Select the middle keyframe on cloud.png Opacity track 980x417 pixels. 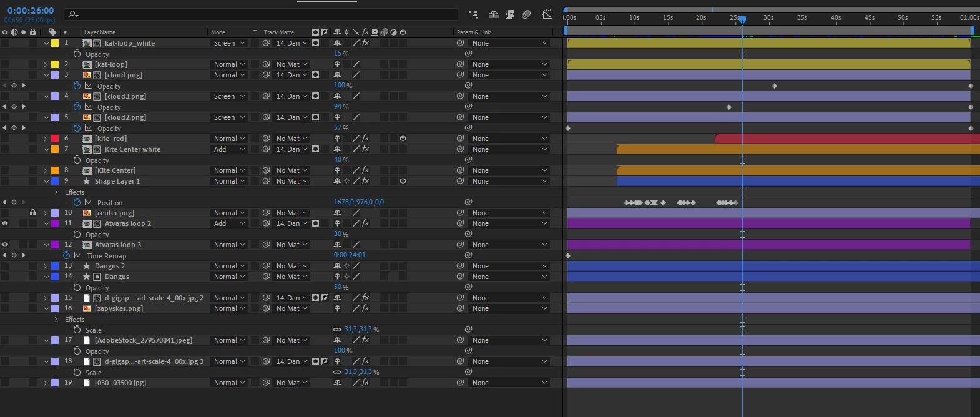click(x=775, y=86)
